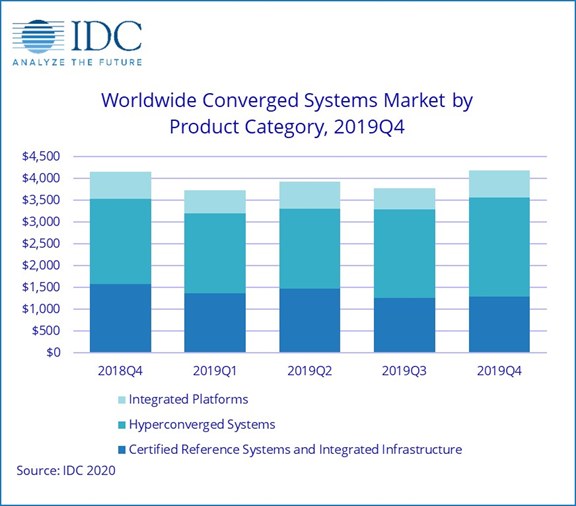Viewport: 576px width, 506px height.
Task: Click the Certified Reference Systems legend swatch
Action: point(122,450)
